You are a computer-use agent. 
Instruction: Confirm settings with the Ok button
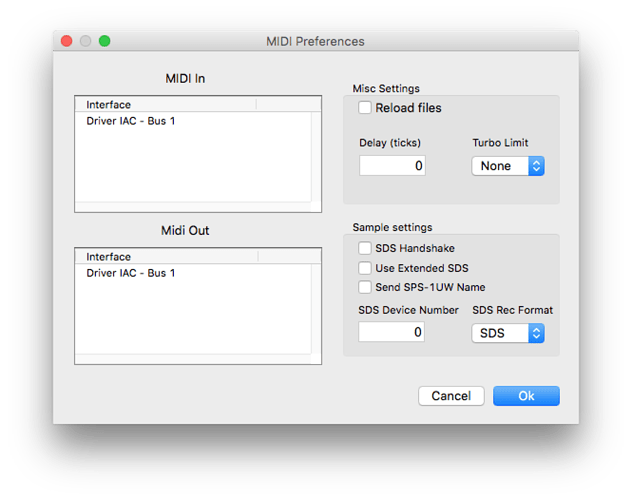tap(526, 396)
